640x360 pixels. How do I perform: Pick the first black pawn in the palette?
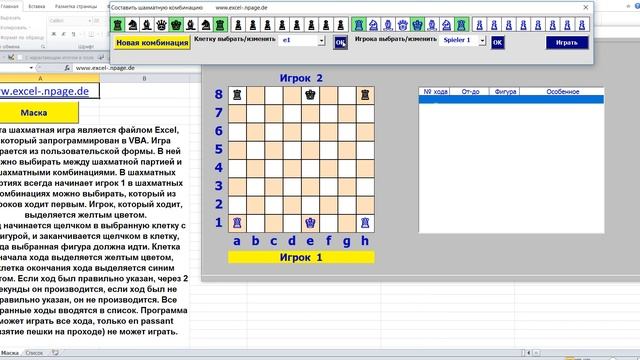(x=238, y=25)
